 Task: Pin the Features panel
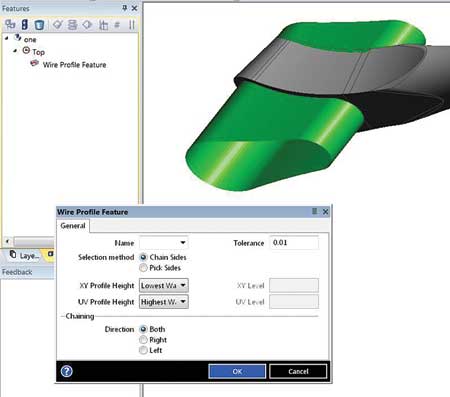(x=125, y=8)
